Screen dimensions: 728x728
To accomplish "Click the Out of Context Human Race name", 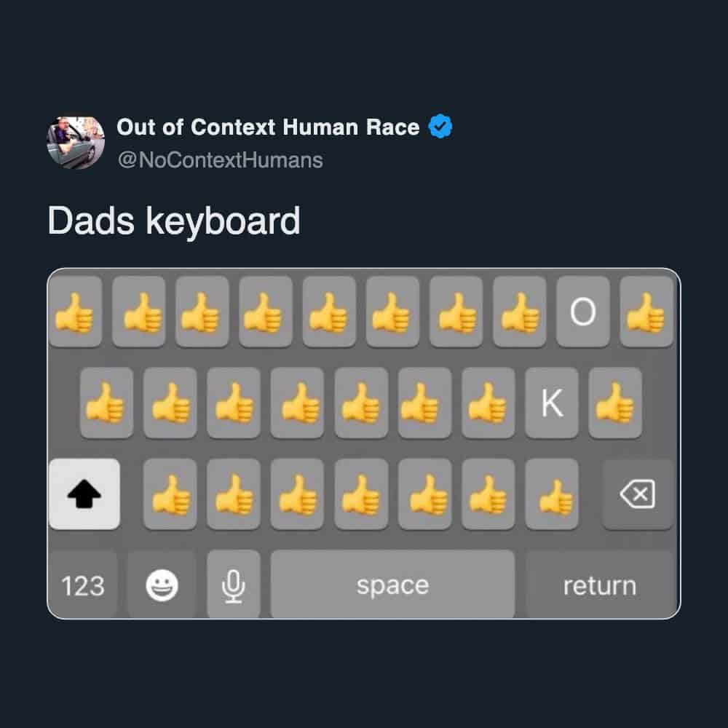I will pyautogui.click(x=268, y=127).
